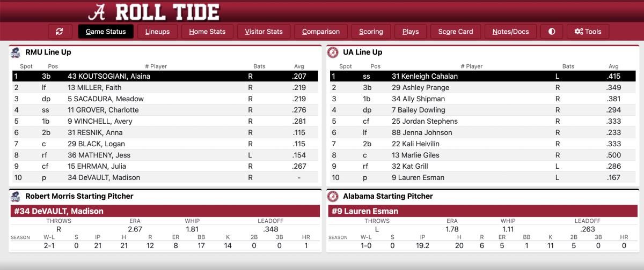Select the Comparison tab
The width and height of the screenshot is (644, 270).
(321, 32)
